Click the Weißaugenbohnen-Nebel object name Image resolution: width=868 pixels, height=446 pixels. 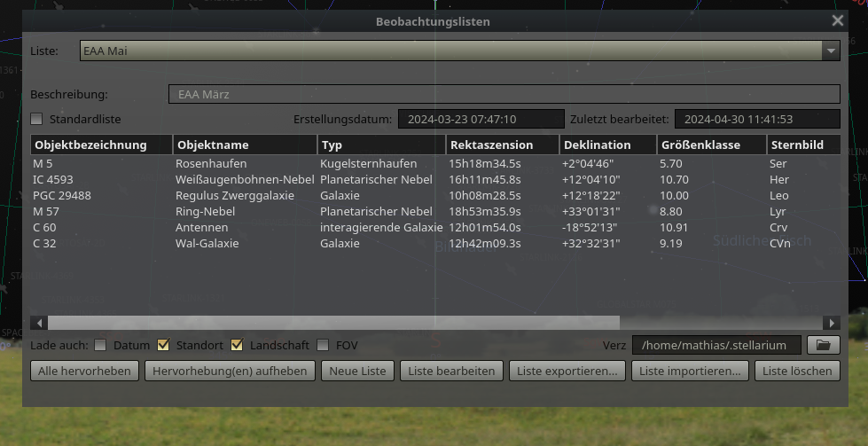coord(245,180)
